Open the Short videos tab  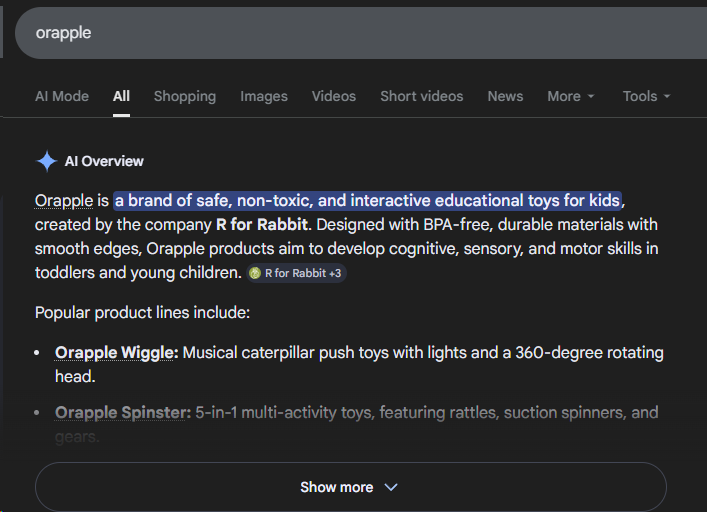(x=421, y=96)
